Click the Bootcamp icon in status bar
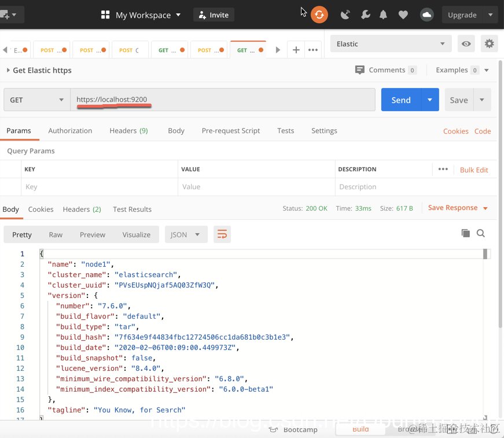 click(x=273, y=430)
